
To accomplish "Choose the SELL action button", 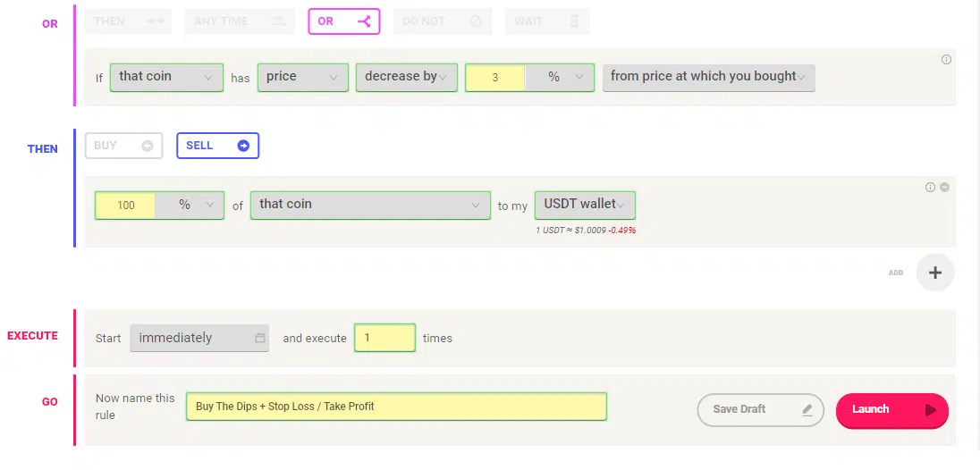I will tap(217, 146).
